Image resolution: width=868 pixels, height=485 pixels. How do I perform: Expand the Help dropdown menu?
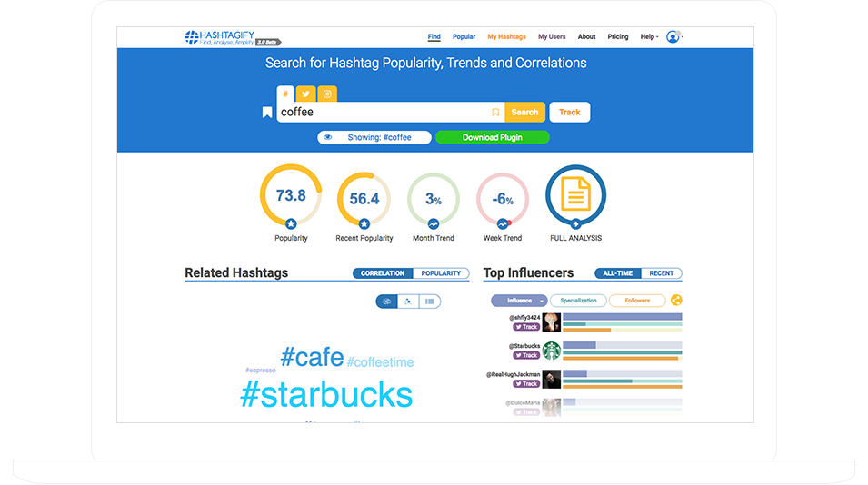click(x=649, y=36)
